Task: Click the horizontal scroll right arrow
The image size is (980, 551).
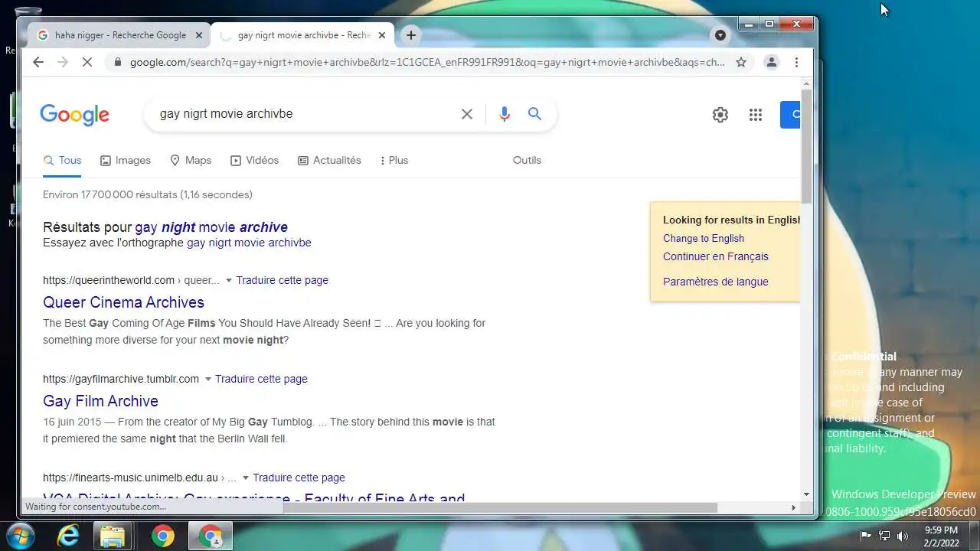Action: 793,507
